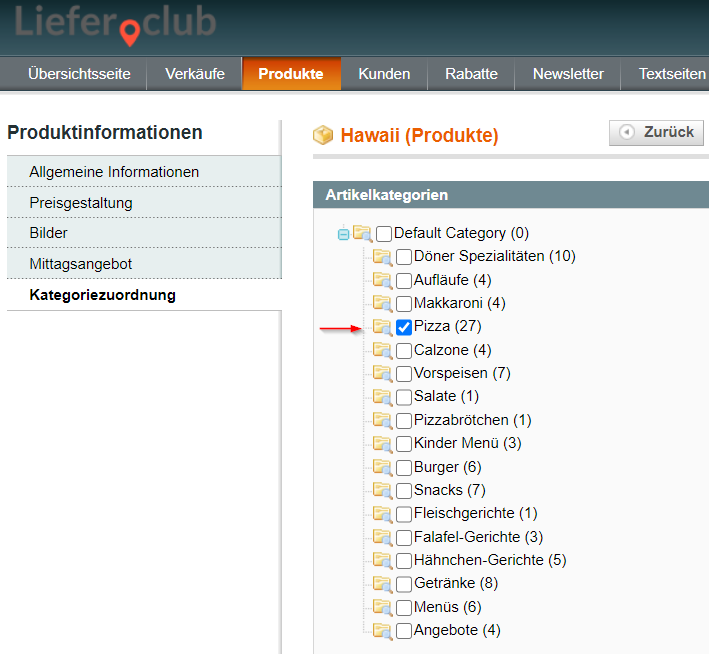
Task: Click folder icon next to Makkaroni
Action: tap(383, 303)
